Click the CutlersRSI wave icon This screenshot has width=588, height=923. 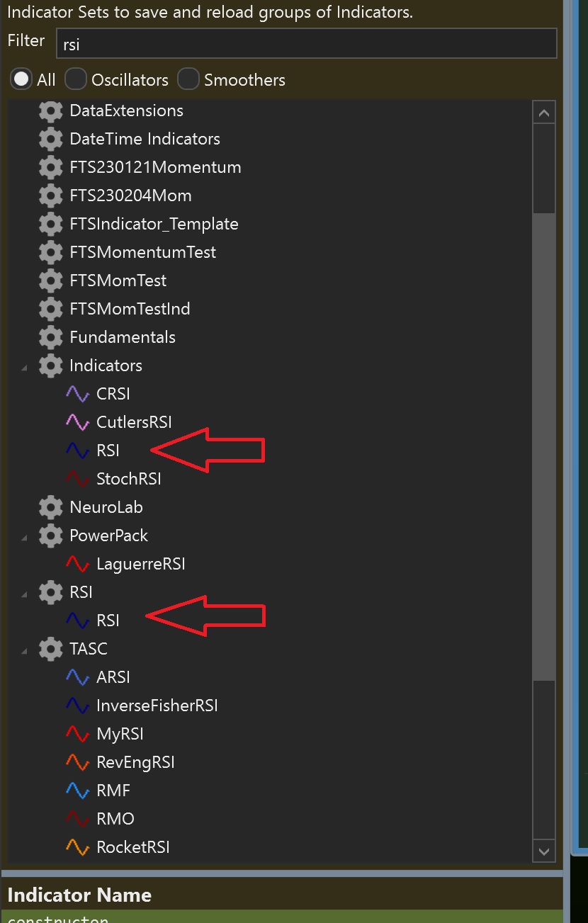(x=77, y=422)
